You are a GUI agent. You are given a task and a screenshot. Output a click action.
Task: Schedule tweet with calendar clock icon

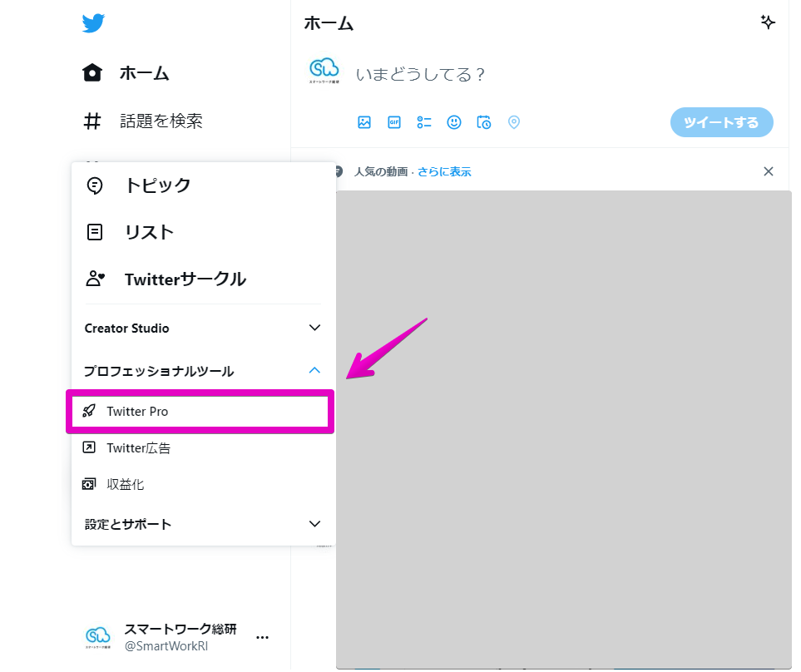pyautogui.click(x=484, y=122)
